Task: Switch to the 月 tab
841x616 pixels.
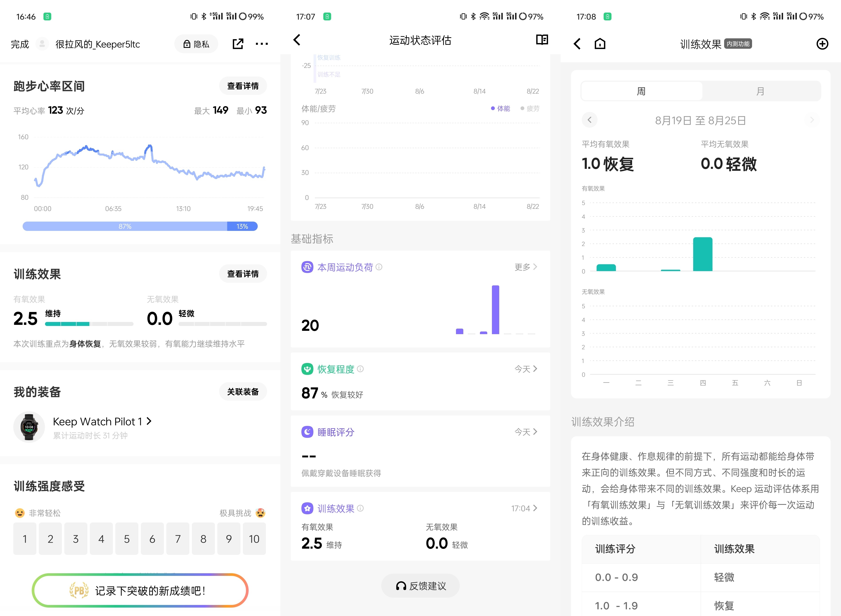Action: pos(760,91)
